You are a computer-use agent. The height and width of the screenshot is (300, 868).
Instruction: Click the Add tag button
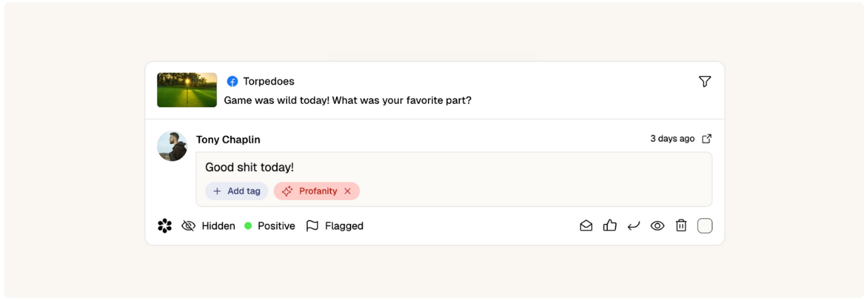coord(237,191)
